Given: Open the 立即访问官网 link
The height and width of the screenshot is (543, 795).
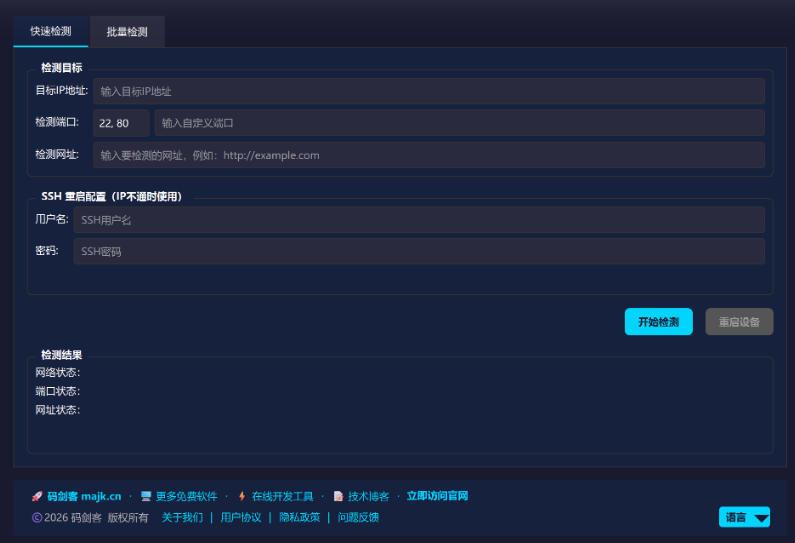Looking at the screenshot, I should click(x=437, y=496).
